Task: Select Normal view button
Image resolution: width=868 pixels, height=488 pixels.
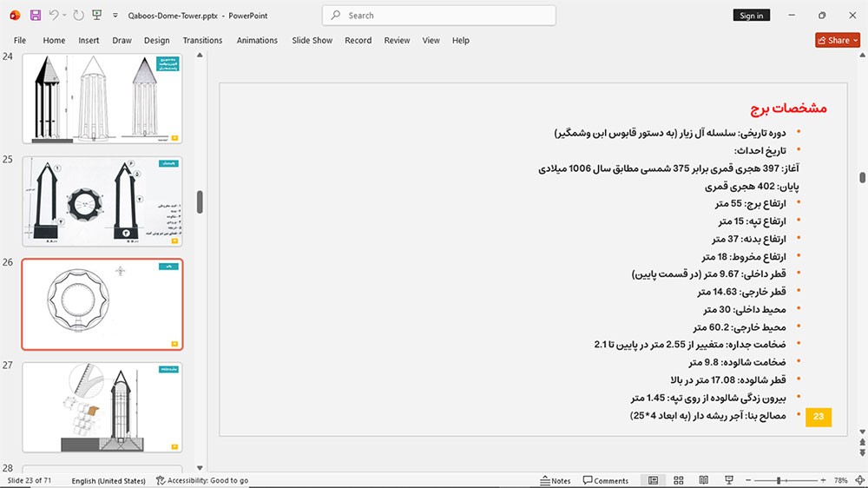Action: 654,480
